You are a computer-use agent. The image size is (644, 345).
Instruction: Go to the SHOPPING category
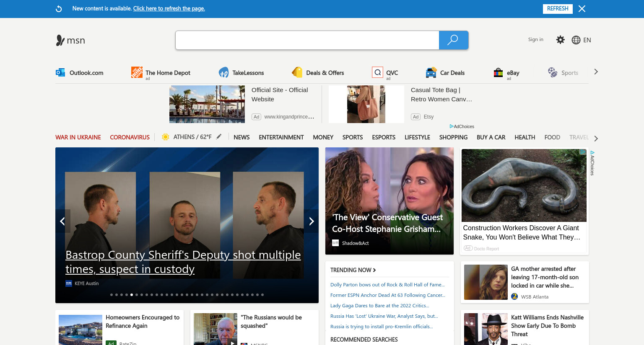click(x=453, y=137)
